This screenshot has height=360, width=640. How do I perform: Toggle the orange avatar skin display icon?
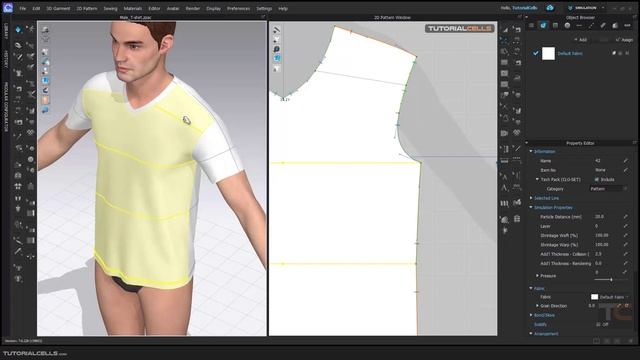pyautogui.click(x=45, y=100)
